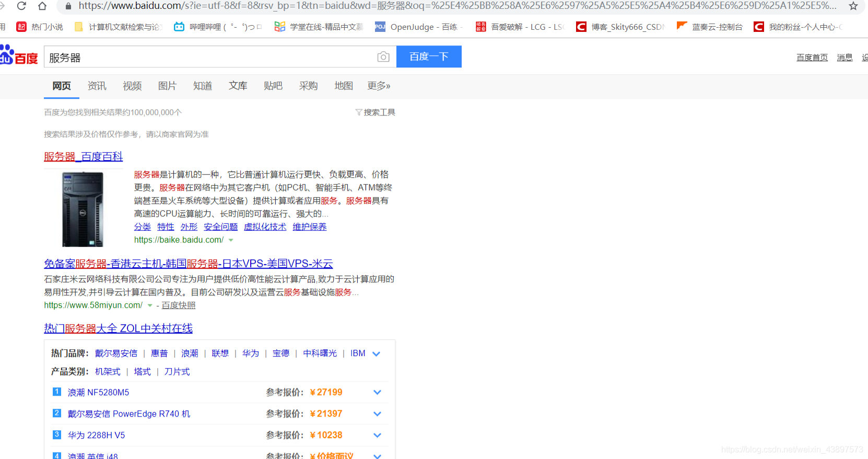868x459 pixels.
Task: Open 热门小说 bookmark
Action: tap(40, 27)
